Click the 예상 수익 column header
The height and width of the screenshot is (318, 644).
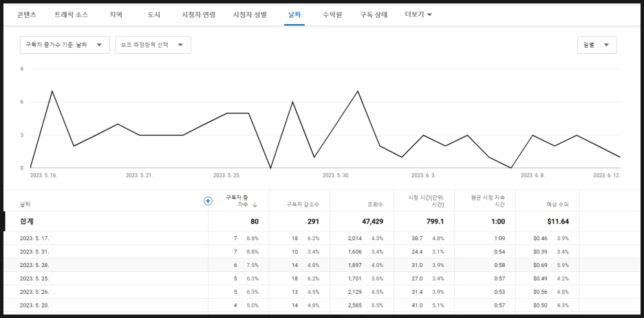557,204
